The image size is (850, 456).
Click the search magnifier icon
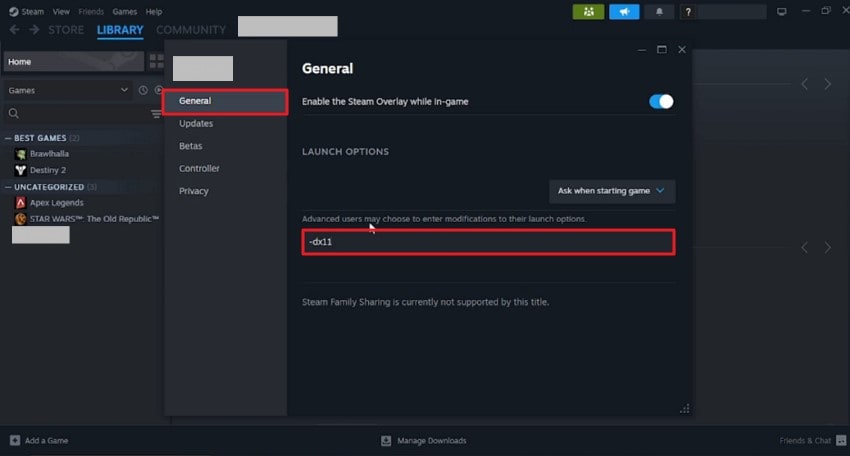click(14, 113)
